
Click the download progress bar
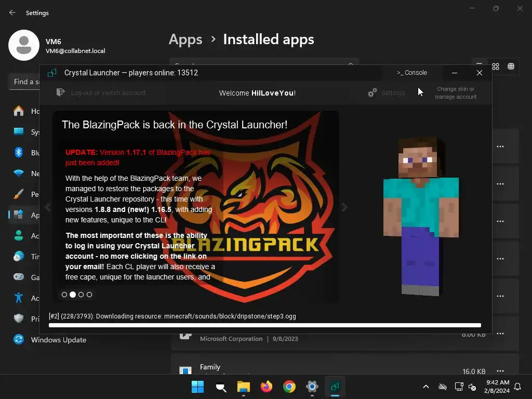click(264, 325)
